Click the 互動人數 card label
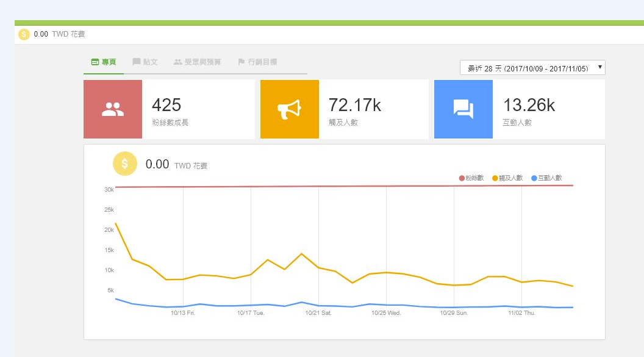The height and width of the screenshot is (357, 644). coord(518,123)
